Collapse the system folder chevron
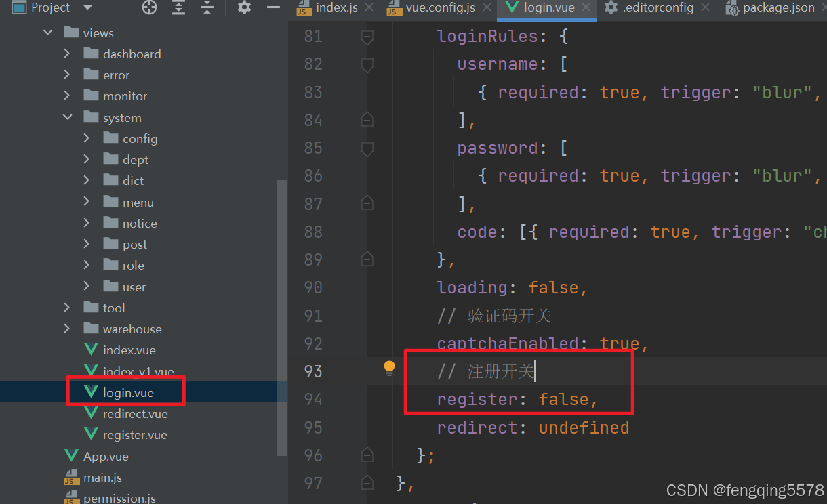827x504 pixels. [x=67, y=117]
